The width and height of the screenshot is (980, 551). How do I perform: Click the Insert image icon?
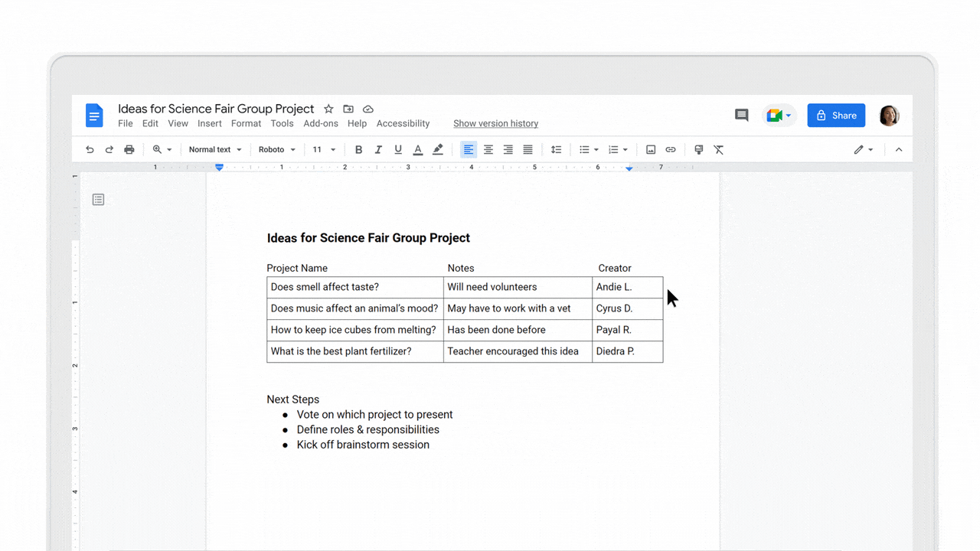click(650, 149)
